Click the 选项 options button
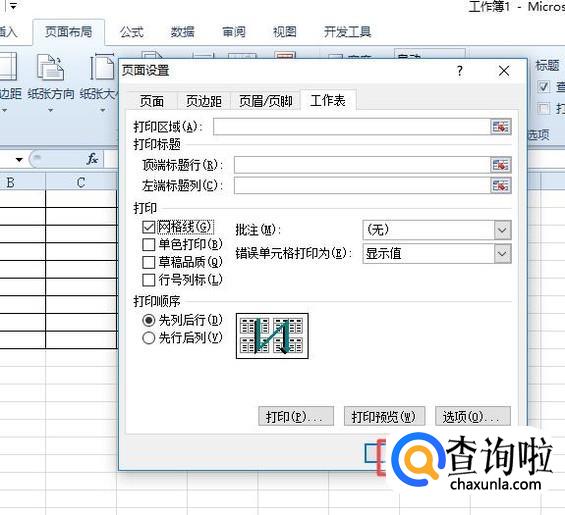The height and width of the screenshot is (515, 565). 473,417
